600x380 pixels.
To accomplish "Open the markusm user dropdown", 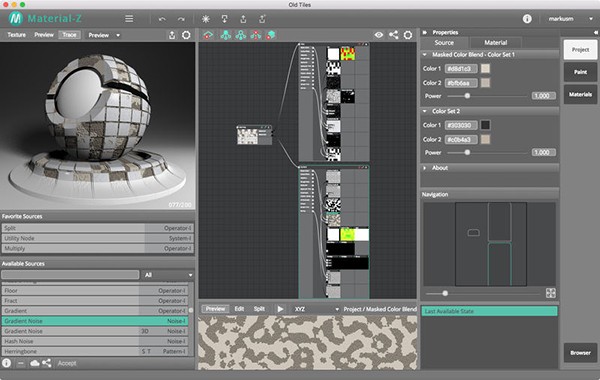I will tap(570, 19).
